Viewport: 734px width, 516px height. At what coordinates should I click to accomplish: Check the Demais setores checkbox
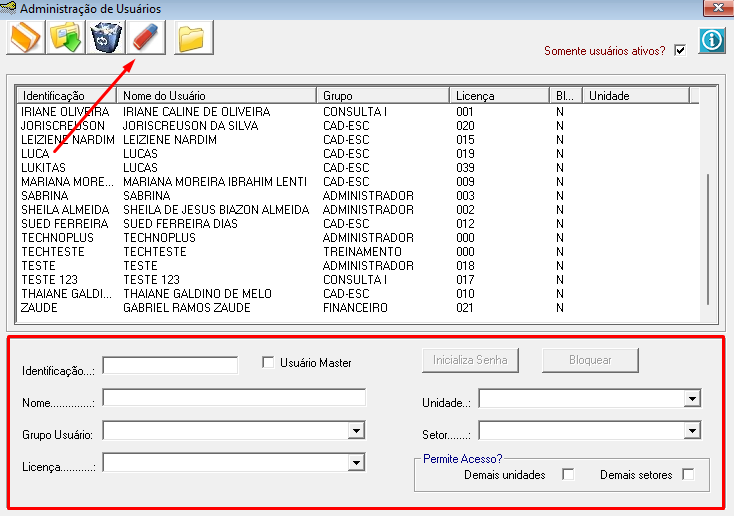pyautogui.click(x=688, y=474)
